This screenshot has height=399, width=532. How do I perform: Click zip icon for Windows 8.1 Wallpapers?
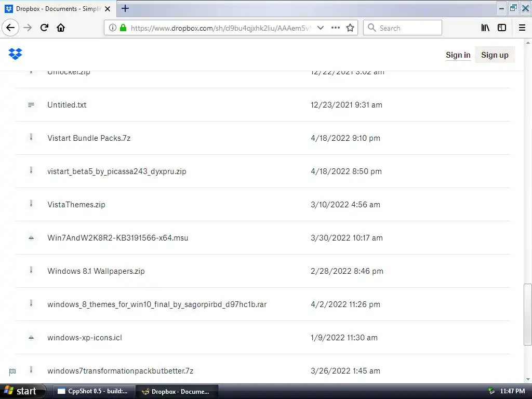[31, 270]
